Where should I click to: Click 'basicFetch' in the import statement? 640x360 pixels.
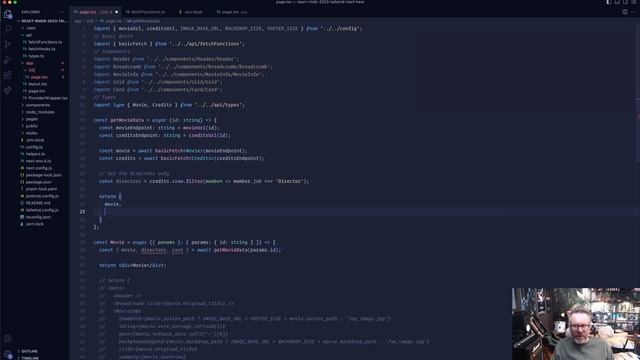click(x=133, y=44)
